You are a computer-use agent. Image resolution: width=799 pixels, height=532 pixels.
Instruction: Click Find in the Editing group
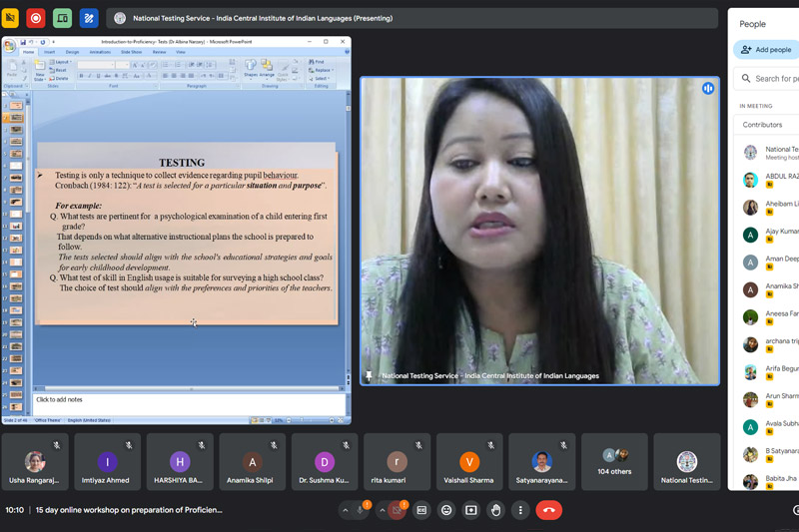316,62
